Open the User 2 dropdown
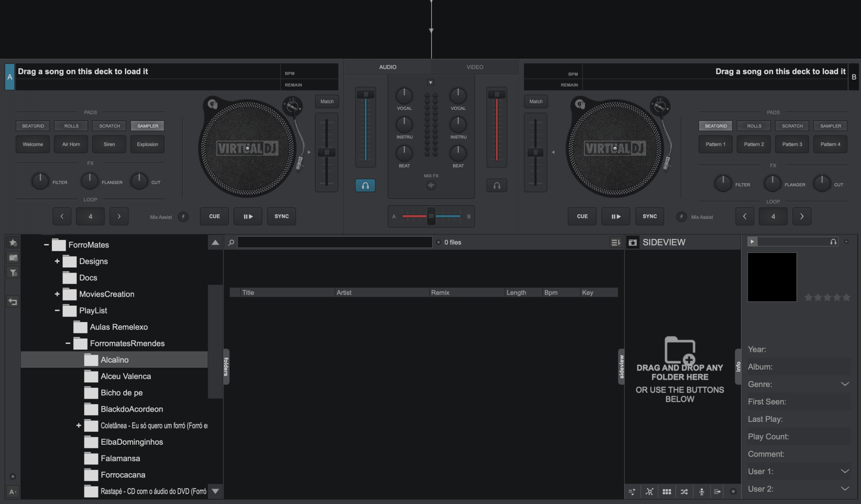Viewport: 861px width, 504px height. tap(845, 489)
